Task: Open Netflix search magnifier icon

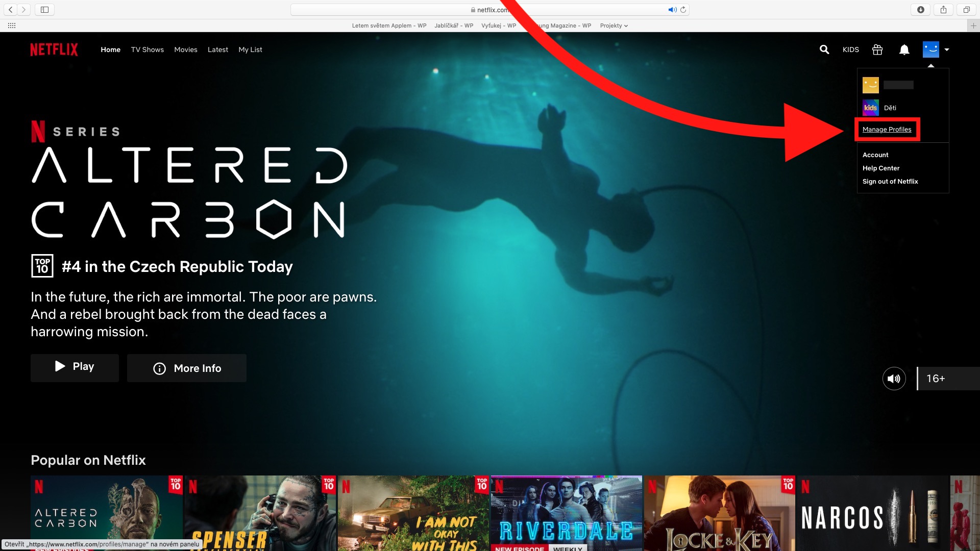Action: (824, 49)
